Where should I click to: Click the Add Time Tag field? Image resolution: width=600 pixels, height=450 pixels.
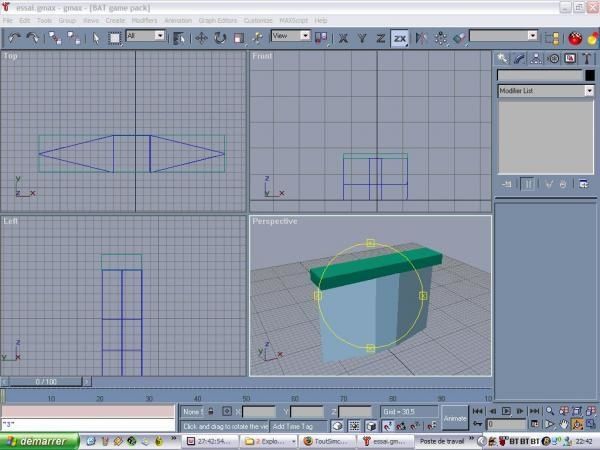point(298,426)
